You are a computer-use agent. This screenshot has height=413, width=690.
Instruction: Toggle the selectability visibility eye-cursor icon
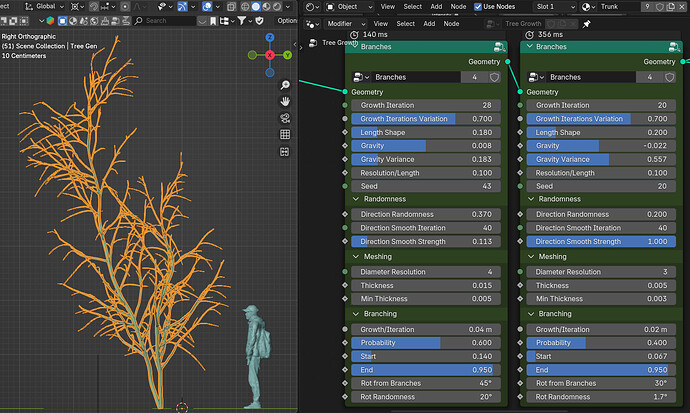[x=162, y=7]
